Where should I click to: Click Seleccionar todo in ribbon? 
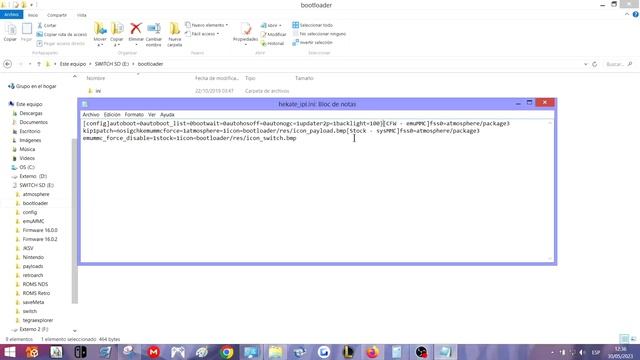tap(312, 25)
